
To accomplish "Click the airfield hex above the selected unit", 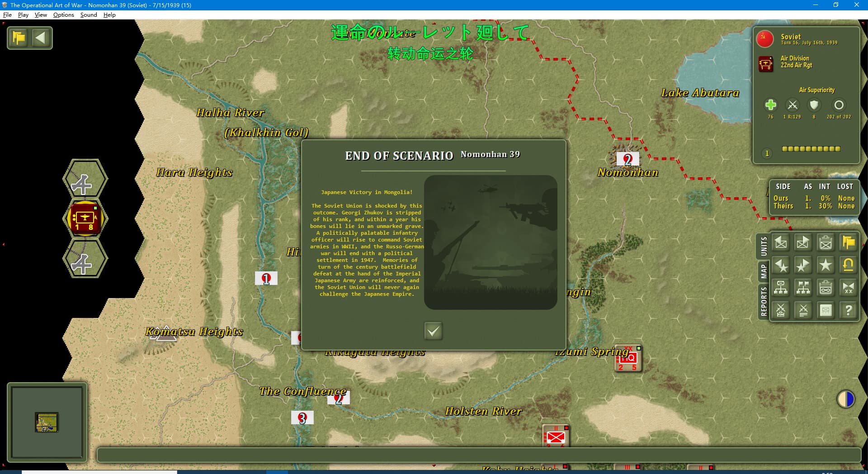I will pos(85,180).
